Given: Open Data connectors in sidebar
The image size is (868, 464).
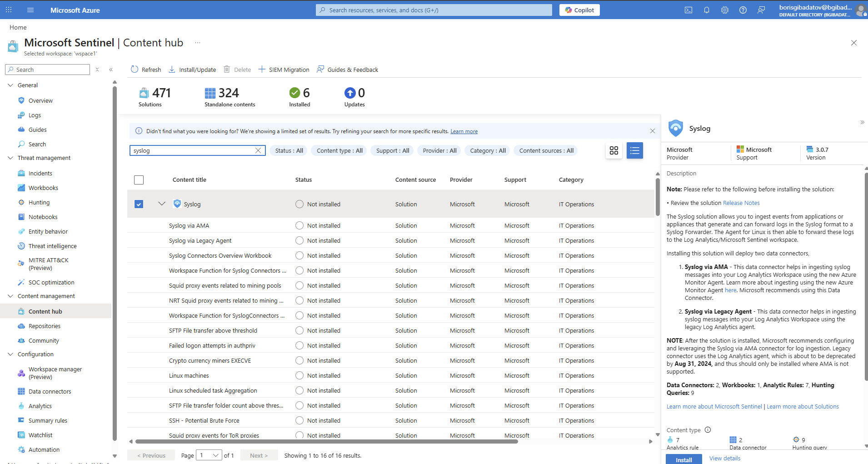Looking at the screenshot, I should click(50, 391).
